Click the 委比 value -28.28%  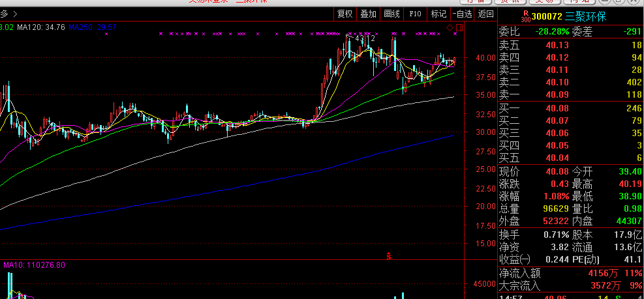[x=553, y=31]
